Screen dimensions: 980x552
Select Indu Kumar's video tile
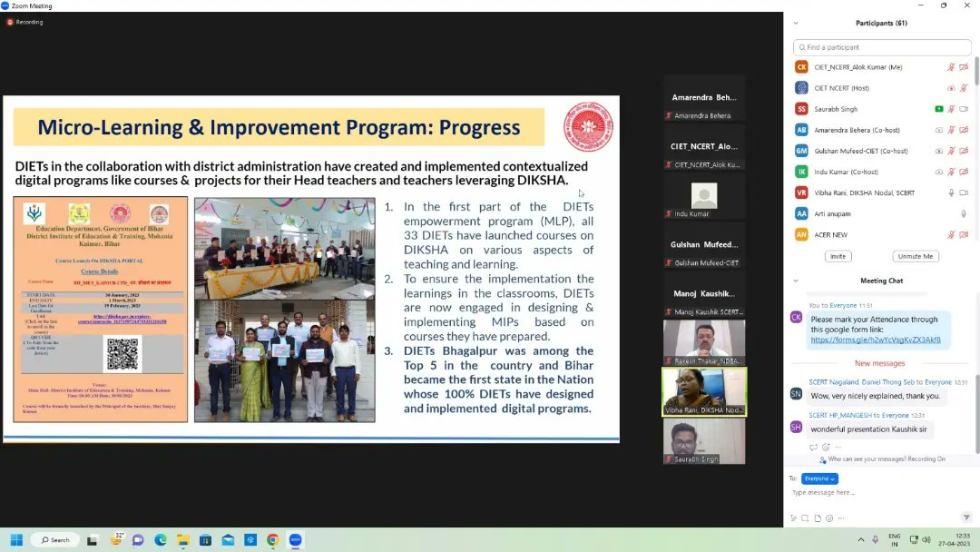pos(704,196)
